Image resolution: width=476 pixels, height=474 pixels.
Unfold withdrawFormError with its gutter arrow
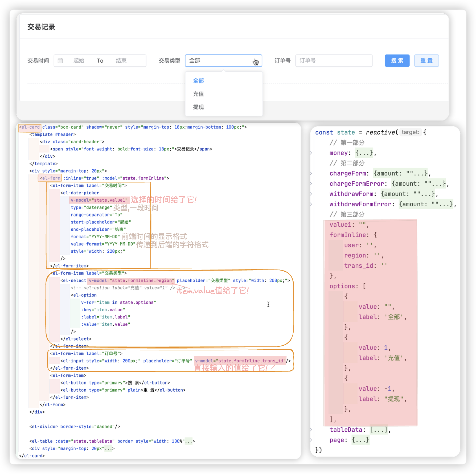311,204
